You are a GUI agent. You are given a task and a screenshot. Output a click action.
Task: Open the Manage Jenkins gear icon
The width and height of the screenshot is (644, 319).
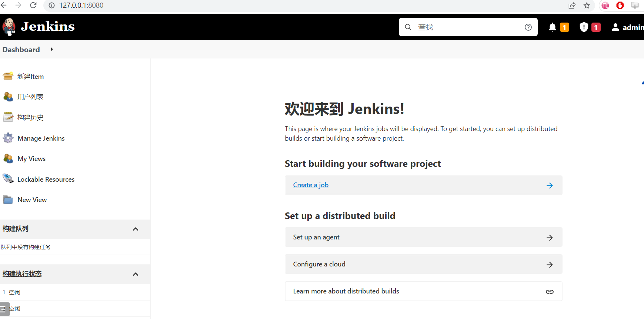[8, 138]
